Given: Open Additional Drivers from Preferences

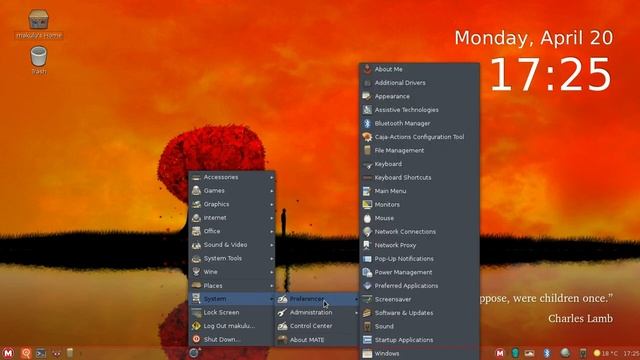Looking at the screenshot, I should coord(419,82).
